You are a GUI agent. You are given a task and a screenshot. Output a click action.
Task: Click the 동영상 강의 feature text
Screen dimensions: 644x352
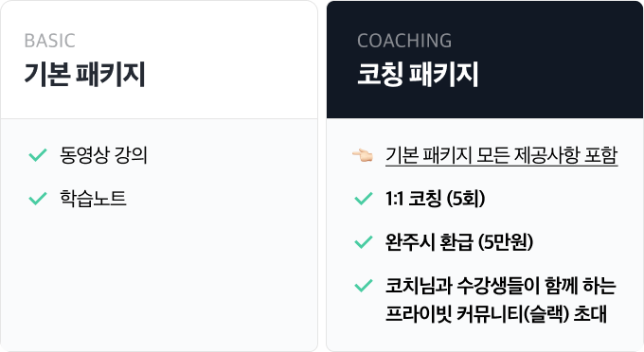click(x=103, y=155)
